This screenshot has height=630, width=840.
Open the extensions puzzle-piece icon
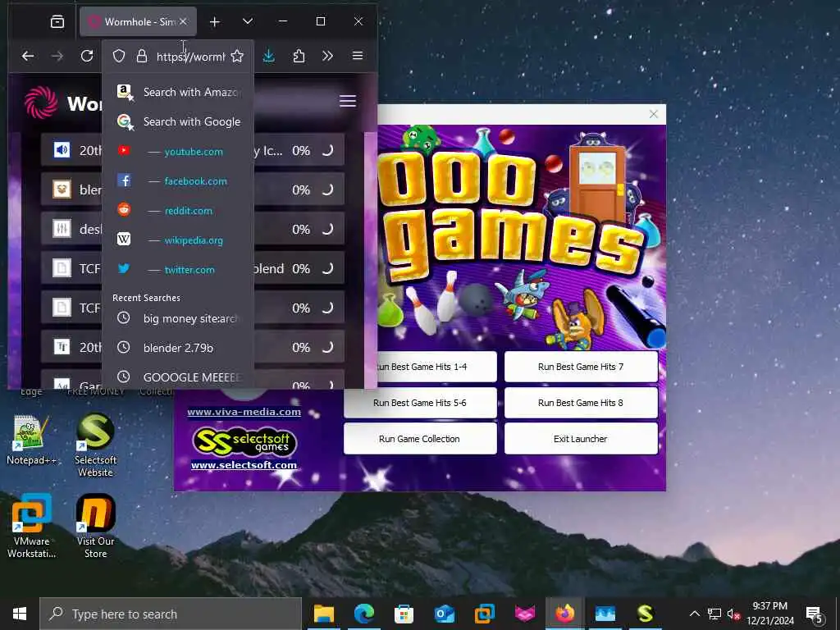pos(299,56)
